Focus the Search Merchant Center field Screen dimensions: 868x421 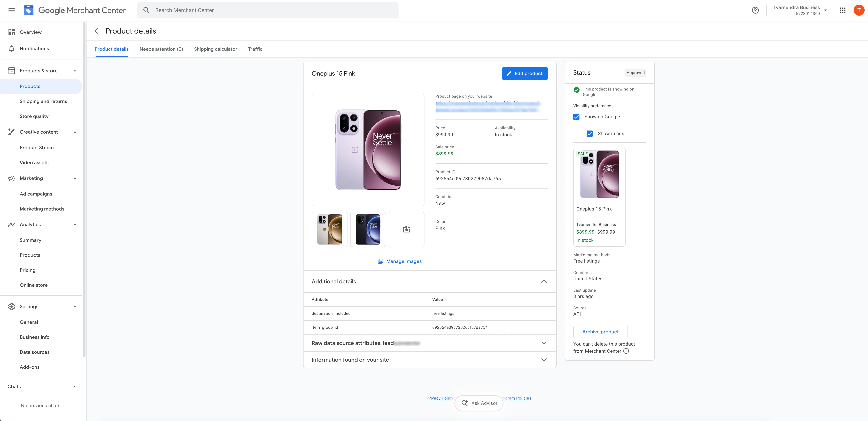[268, 10]
